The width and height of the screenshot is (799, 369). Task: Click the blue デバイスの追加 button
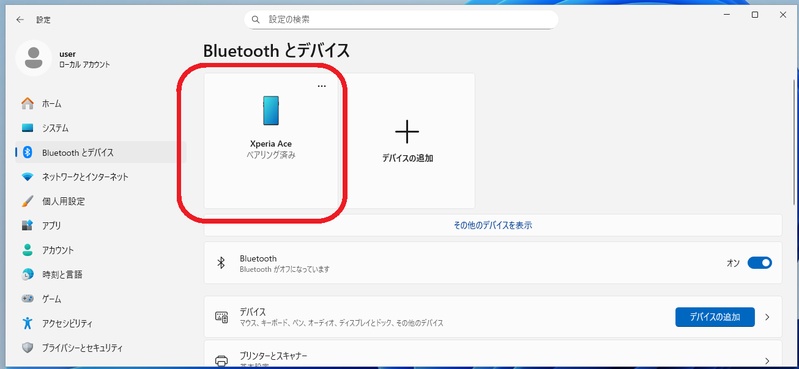click(714, 317)
